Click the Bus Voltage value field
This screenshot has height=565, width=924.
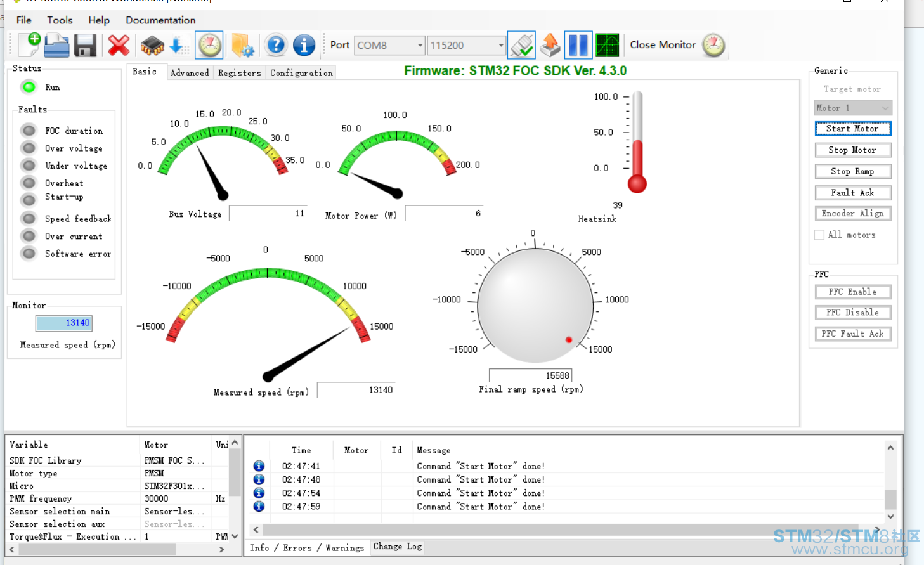268,213
